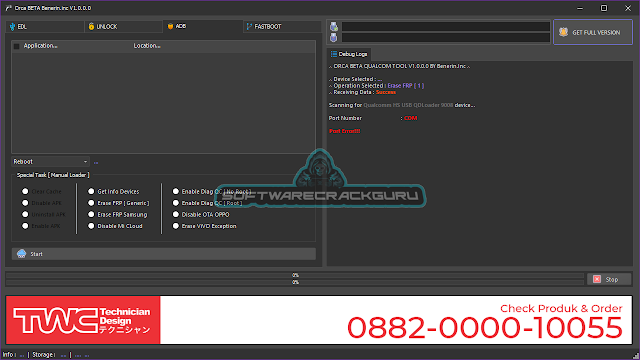This screenshot has width=640, height=360.
Task: Click the Info status bar label
Action: pos(9,355)
